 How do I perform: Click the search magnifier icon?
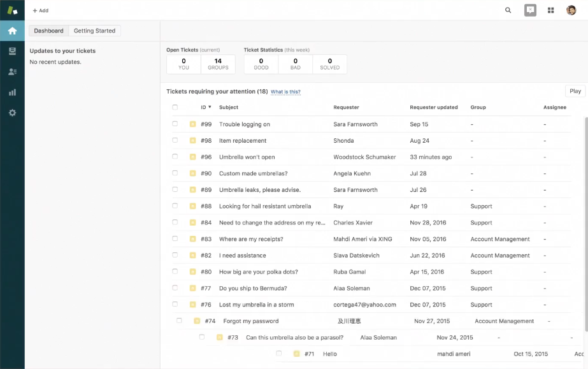[x=508, y=10]
